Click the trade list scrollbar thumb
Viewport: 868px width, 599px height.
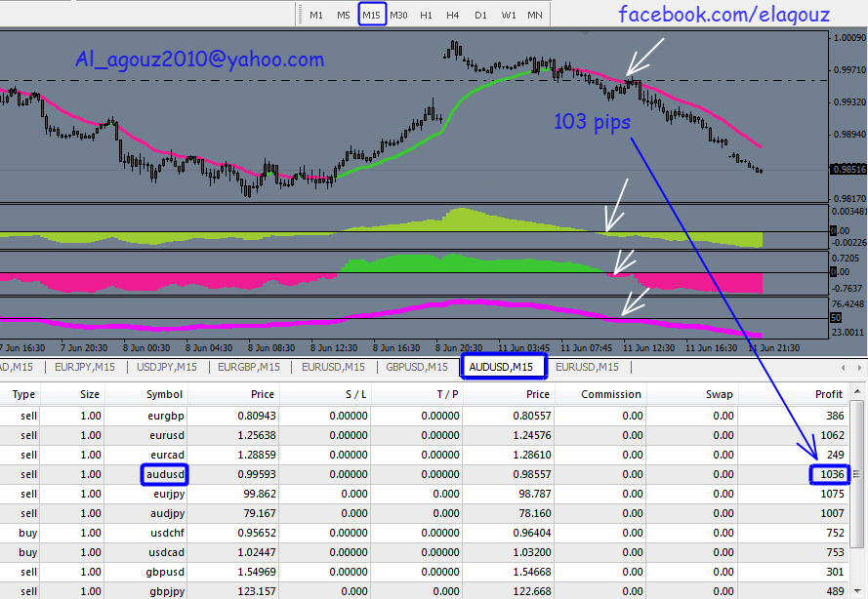(858, 473)
